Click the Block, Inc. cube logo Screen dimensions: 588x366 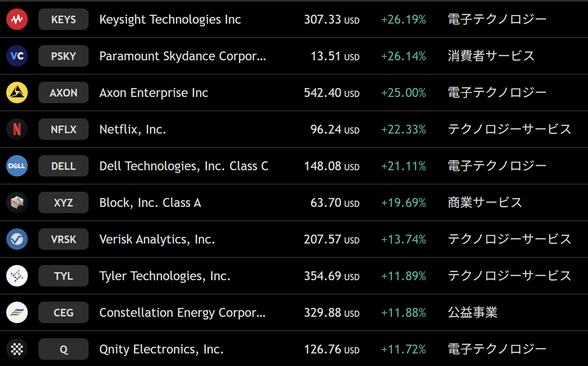(17, 203)
